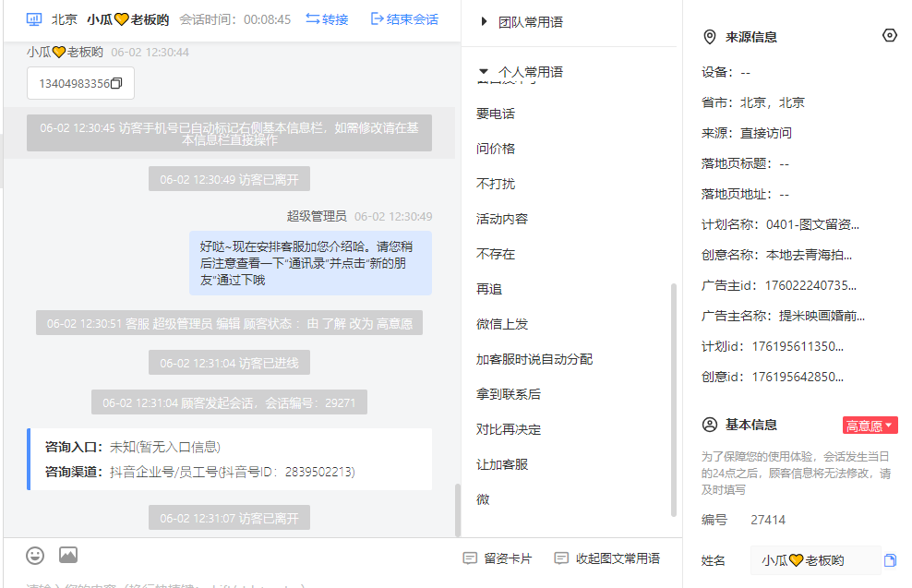The width and height of the screenshot is (912, 588).
Task: Select the quick phrase 活动内容
Action: click(502, 220)
